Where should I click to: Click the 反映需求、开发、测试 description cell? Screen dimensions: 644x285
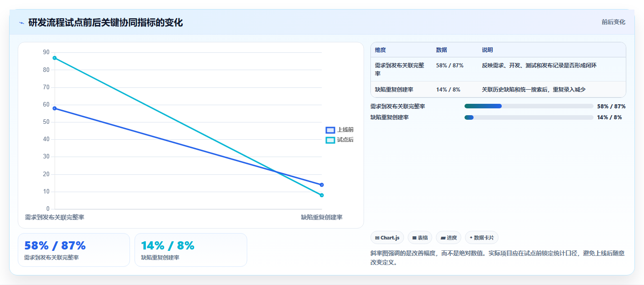539,66
